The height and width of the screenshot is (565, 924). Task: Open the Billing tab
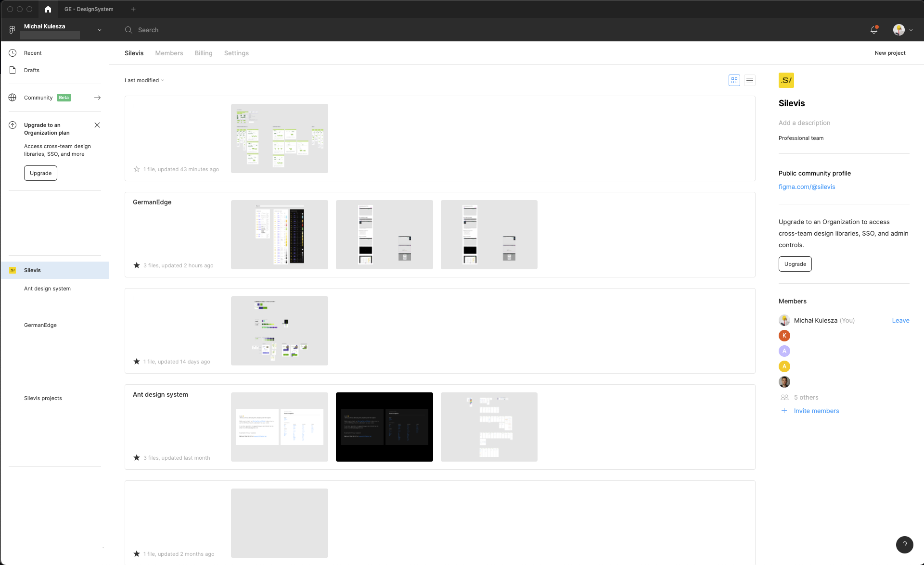[x=203, y=53]
